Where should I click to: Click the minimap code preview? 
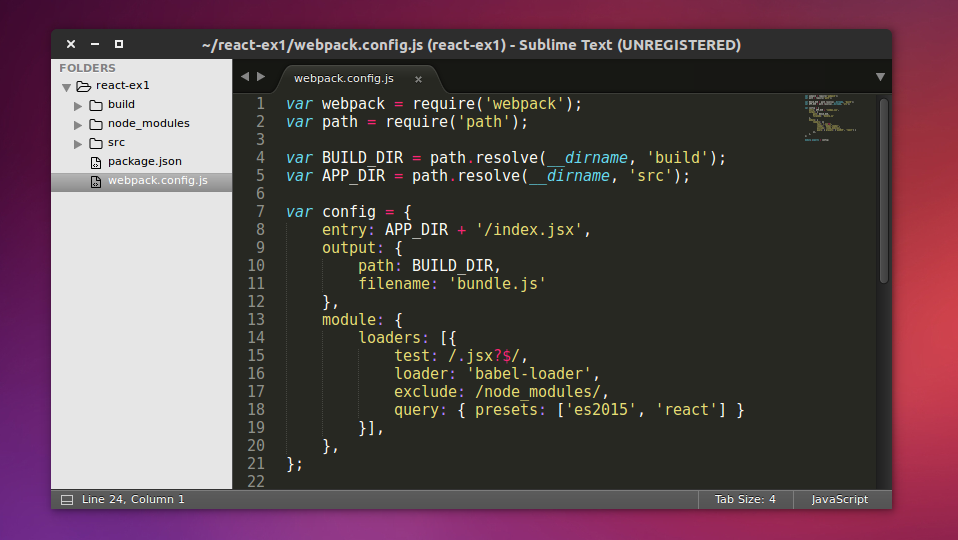(830, 118)
